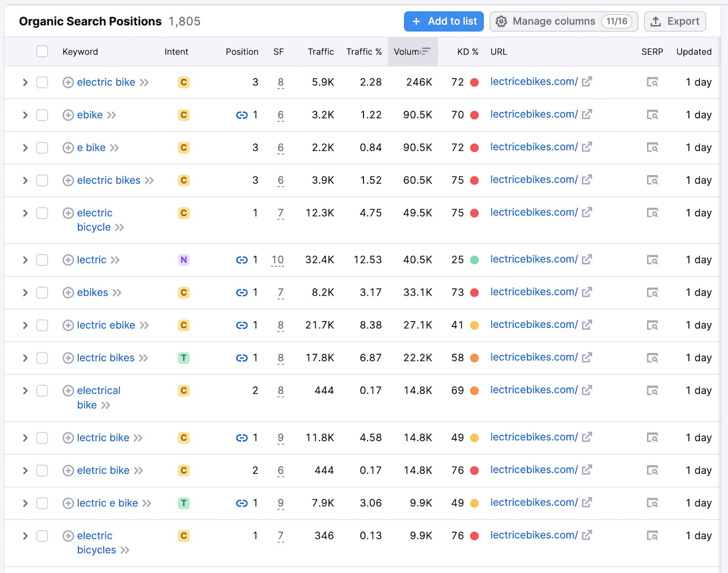The height and width of the screenshot is (573, 728).
Task: Check the e bike row checkbox
Action: pyautogui.click(x=42, y=148)
